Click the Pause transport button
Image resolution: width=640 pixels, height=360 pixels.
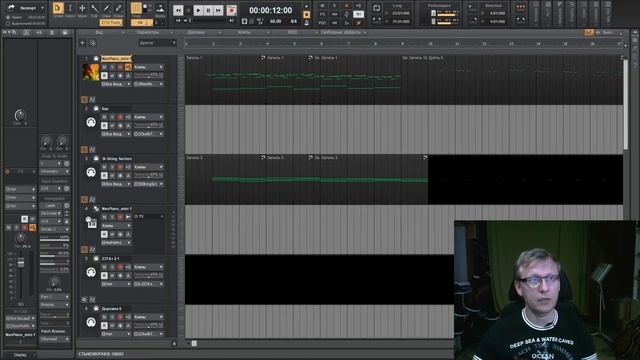point(208,10)
